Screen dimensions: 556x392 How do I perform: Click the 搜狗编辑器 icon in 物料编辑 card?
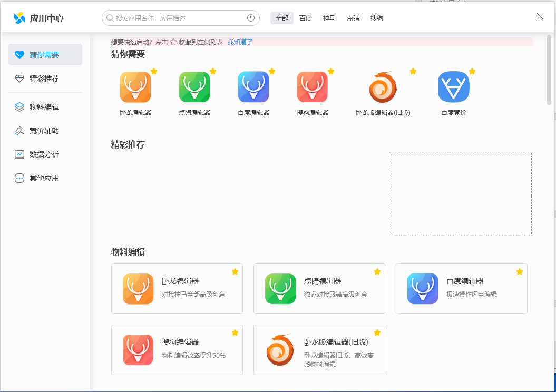point(138,350)
